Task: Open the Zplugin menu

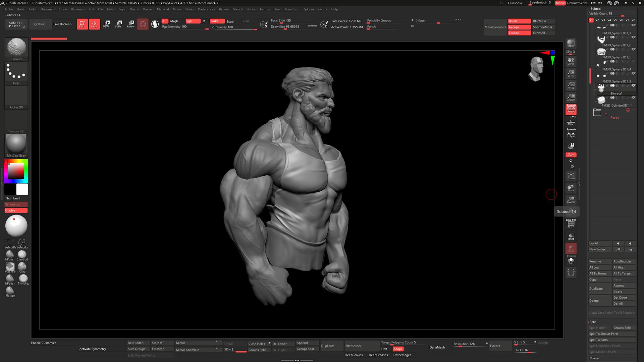Action: point(308,9)
